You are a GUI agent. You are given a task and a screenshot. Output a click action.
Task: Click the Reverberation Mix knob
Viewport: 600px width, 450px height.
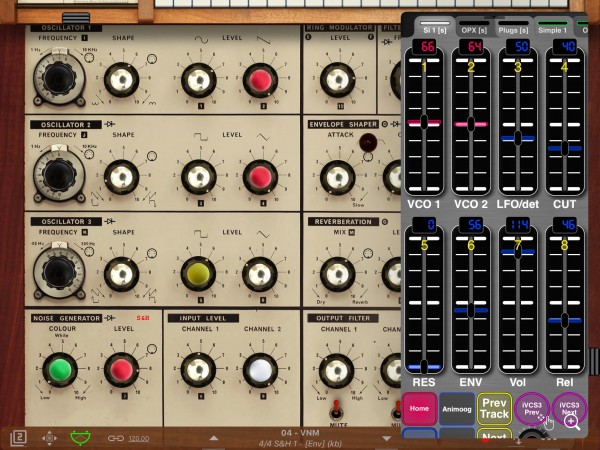point(338,275)
